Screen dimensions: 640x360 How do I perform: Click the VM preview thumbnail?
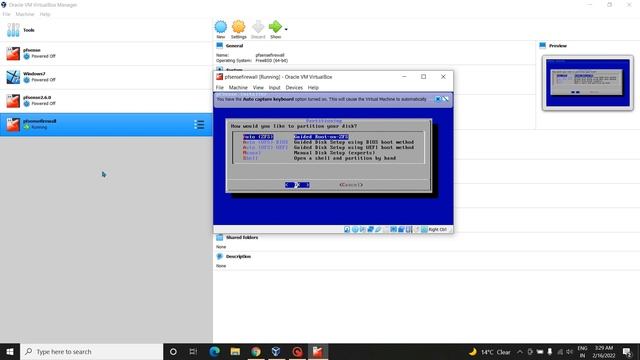(x=588, y=83)
